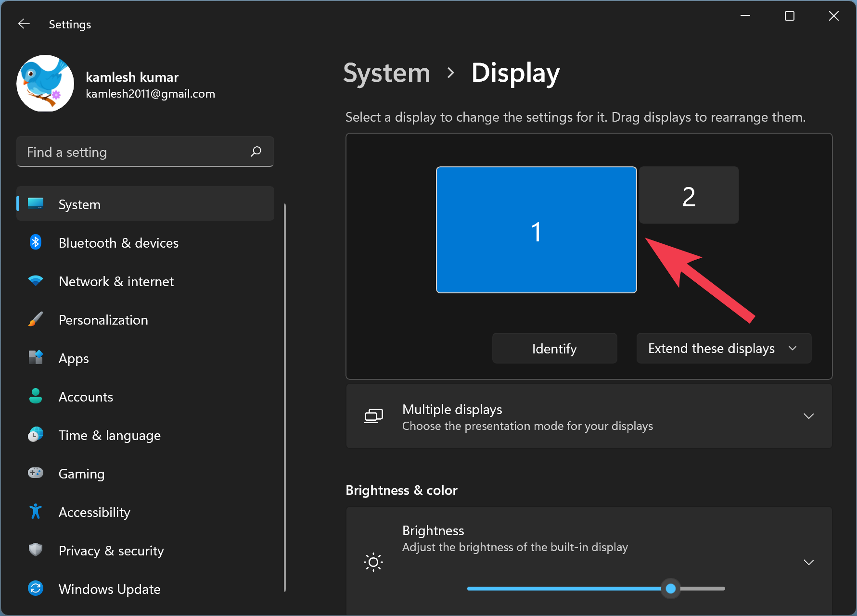Expand the Multiple displays section chevron
The width and height of the screenshot is (857, 616).
point(809,416)
